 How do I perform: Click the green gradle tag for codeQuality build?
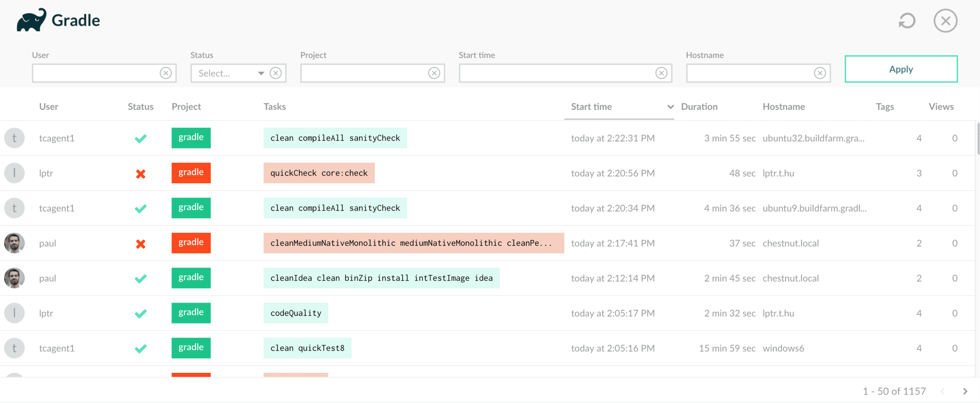(x=191, y=313)
